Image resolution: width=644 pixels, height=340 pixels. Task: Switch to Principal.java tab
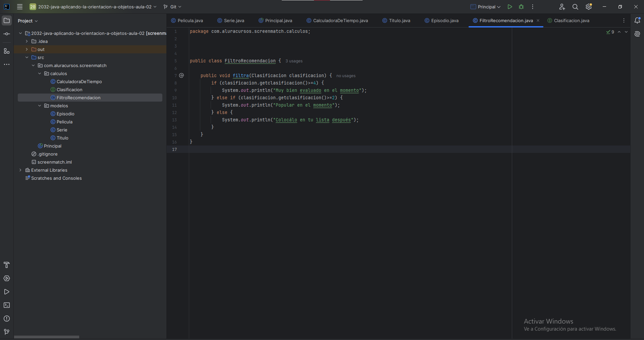[x=275, y=20]
